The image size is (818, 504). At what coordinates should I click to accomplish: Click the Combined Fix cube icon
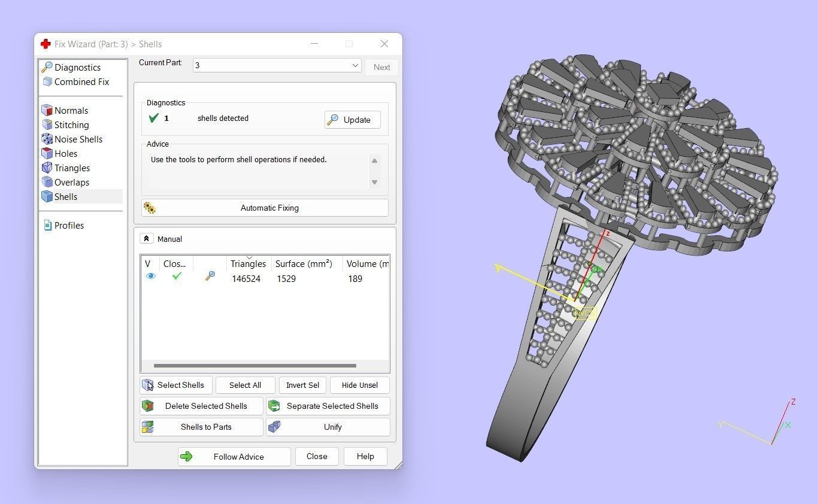47,82
